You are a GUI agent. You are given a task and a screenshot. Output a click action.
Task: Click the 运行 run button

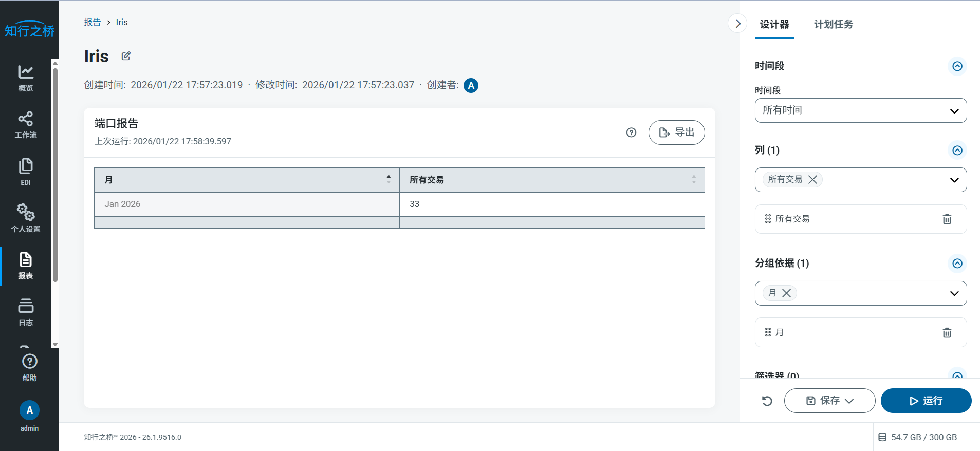pyautogui.click(x=926, y=401)
